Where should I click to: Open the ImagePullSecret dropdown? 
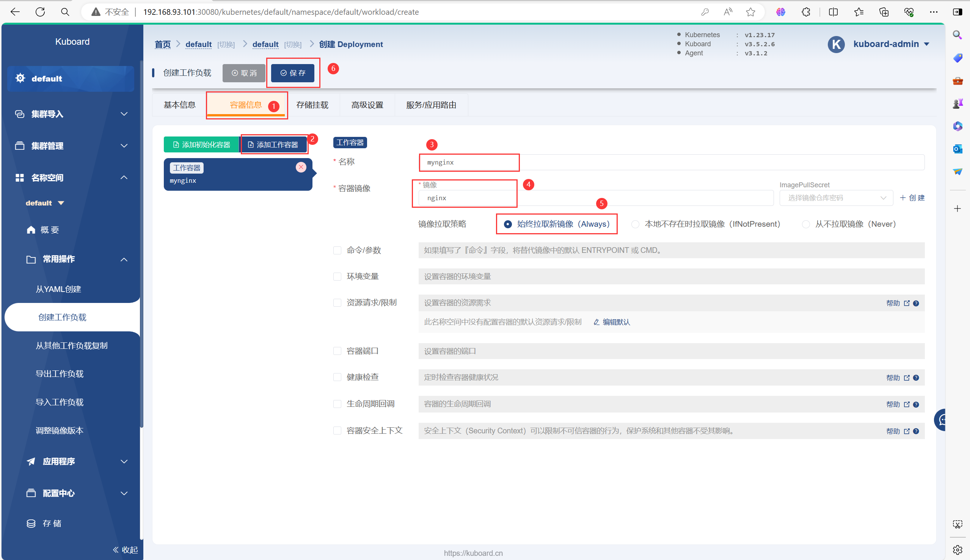(x=836, y=198)
